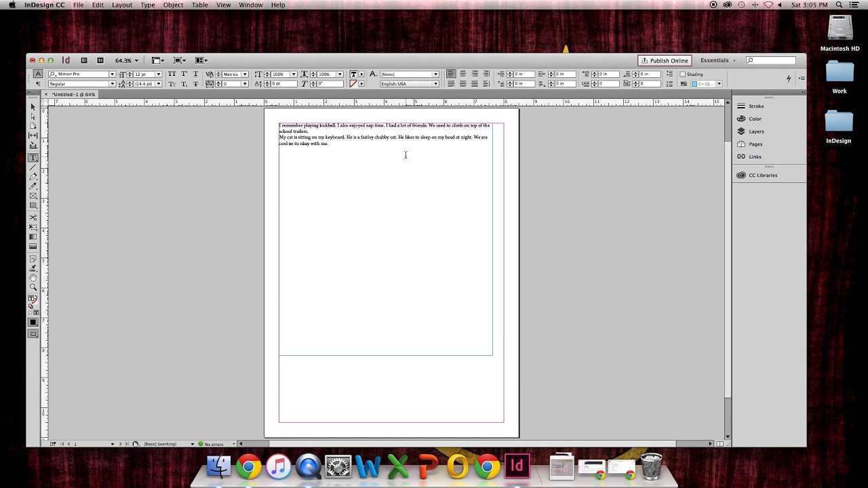Select the Eyedropper tool
Screen dimensions: 868x488
tap(33, 268)
